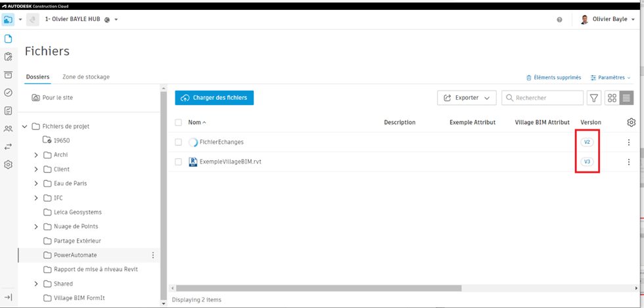Select the Partage Extérieur folder
Image resolution: width=644 pixels, height=308 pixels.
(x=78, y=240)
